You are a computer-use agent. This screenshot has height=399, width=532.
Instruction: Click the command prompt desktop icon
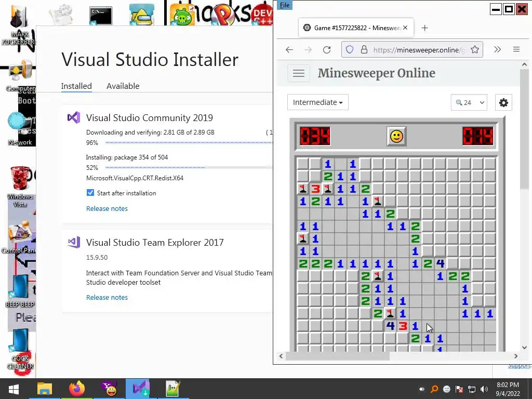pos(101,16)
